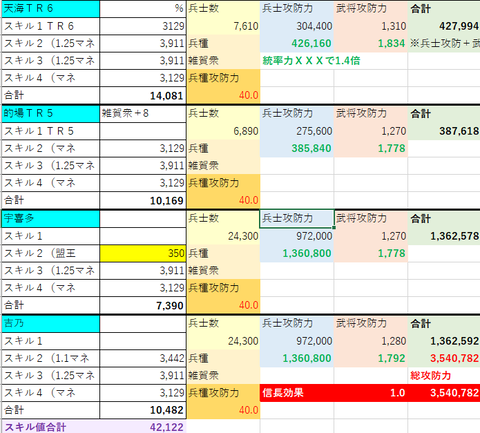
Task: Select the 兵士数 header in 吉乃 section
Action: 223,324
